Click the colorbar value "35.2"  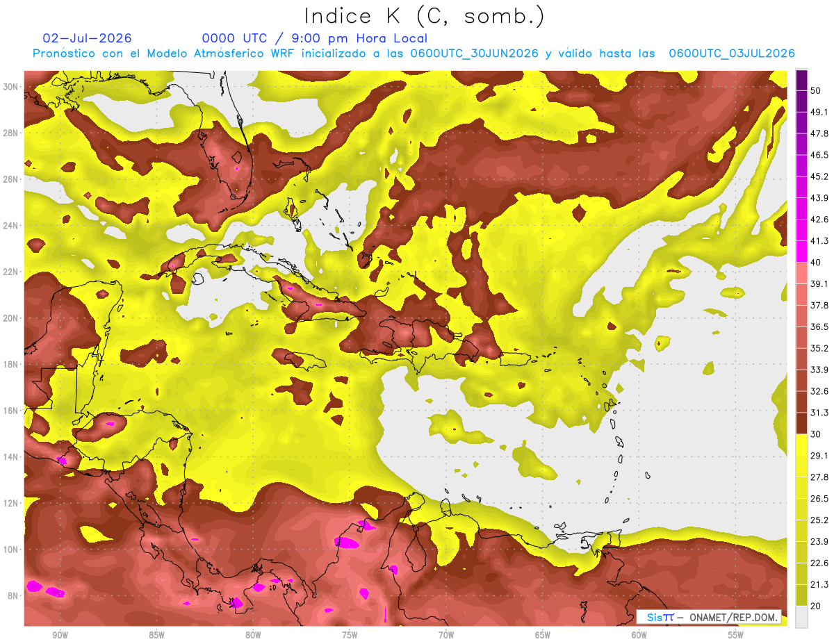point(819,348)
